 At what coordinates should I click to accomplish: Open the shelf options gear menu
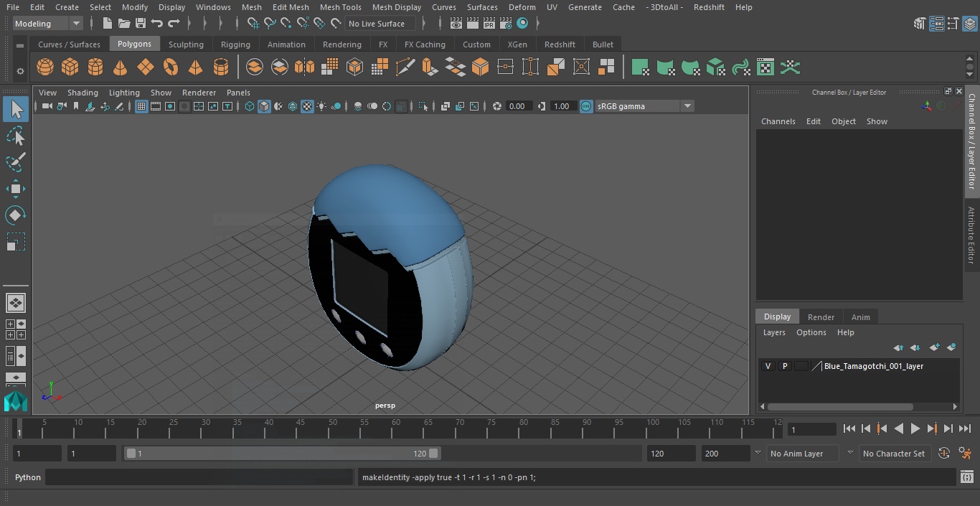pos(20,70)
